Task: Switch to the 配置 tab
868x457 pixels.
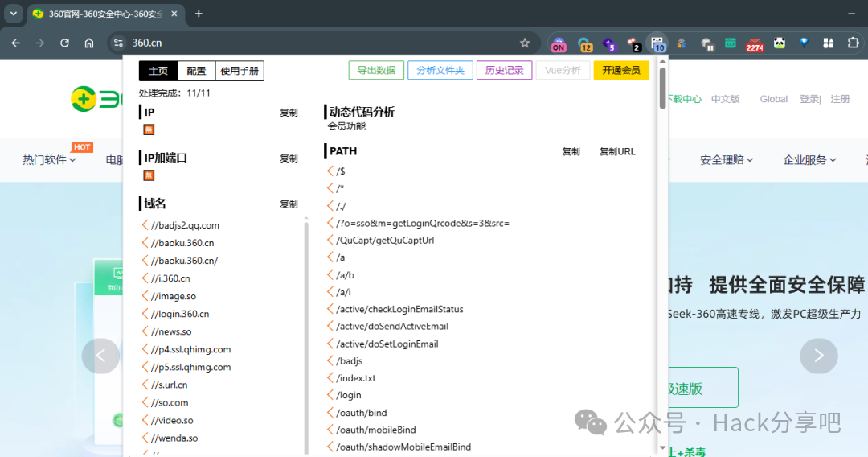Action: pyautogui.click(x=196, y=71)
